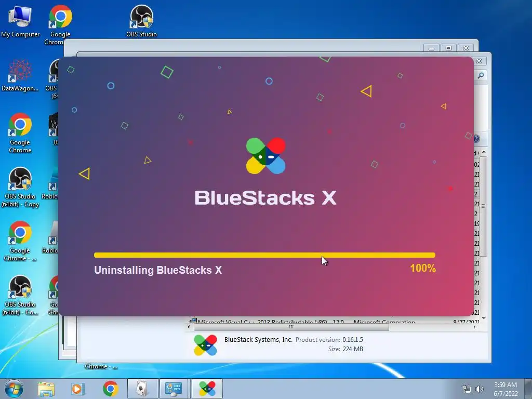Click the vertical scrollbar up arrow
This screenshot has height=399, width=532.
coord(484,152)
